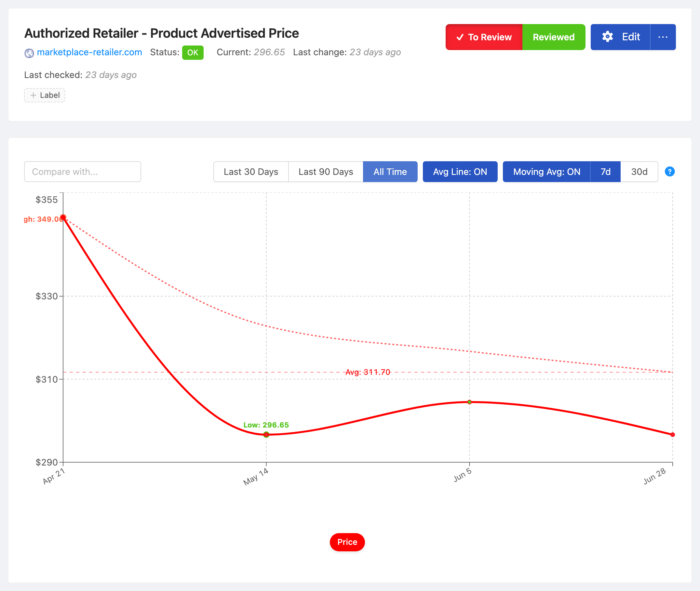Screen dimensions: 700x591
Task: Click the Last change 23 days ago text
Action: (347, 52)
